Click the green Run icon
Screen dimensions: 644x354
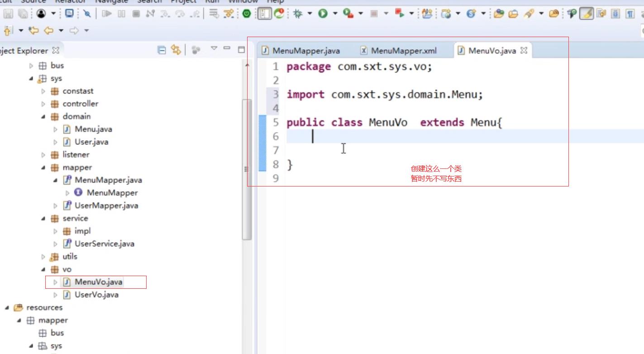pyautogui.click(x=323, y=14)
